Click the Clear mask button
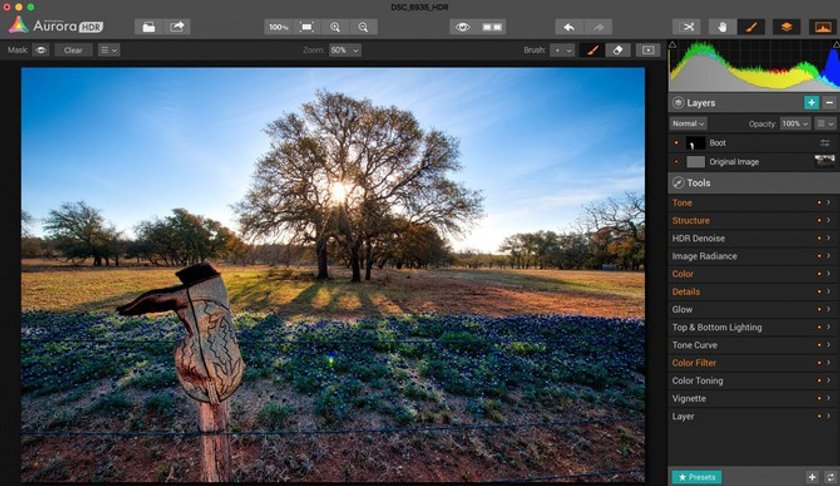Viewport: 840px width, 486px height. click(73, 50)
